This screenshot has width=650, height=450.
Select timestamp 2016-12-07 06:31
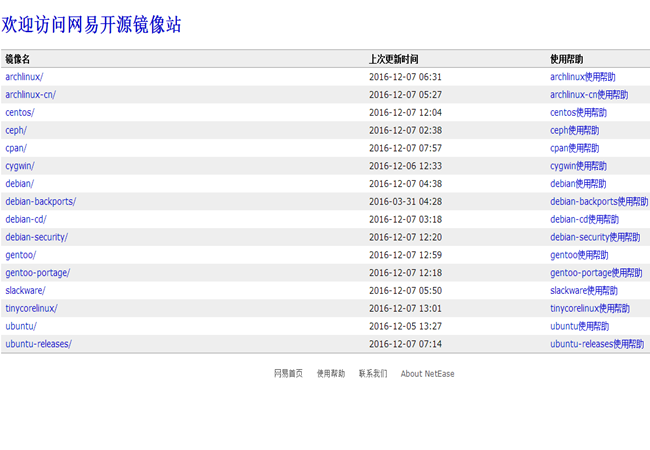[405, 77]
